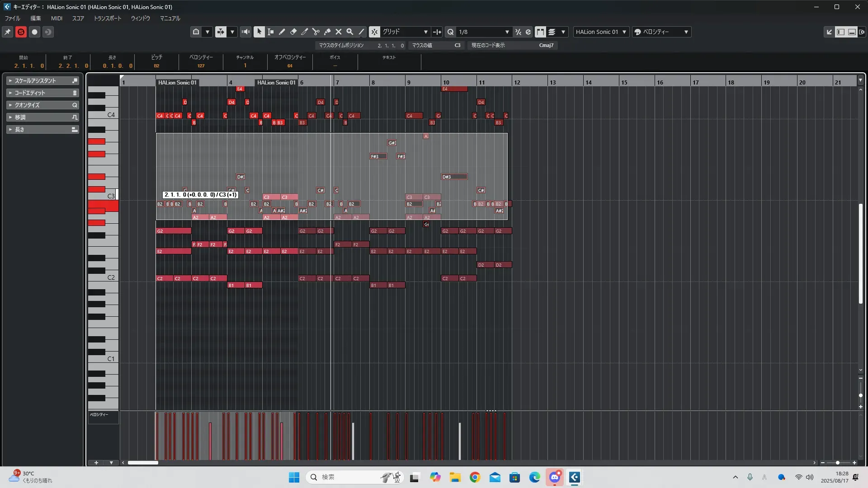Open the グリッド snap type dropdown

click(405, 32)
